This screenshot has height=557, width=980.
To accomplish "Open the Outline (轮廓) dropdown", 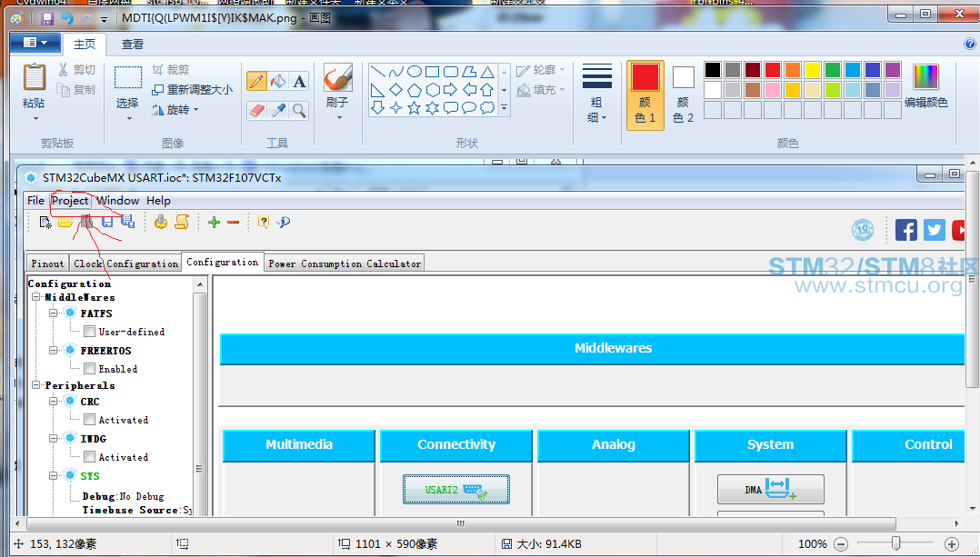I will [x=541, y=70].
